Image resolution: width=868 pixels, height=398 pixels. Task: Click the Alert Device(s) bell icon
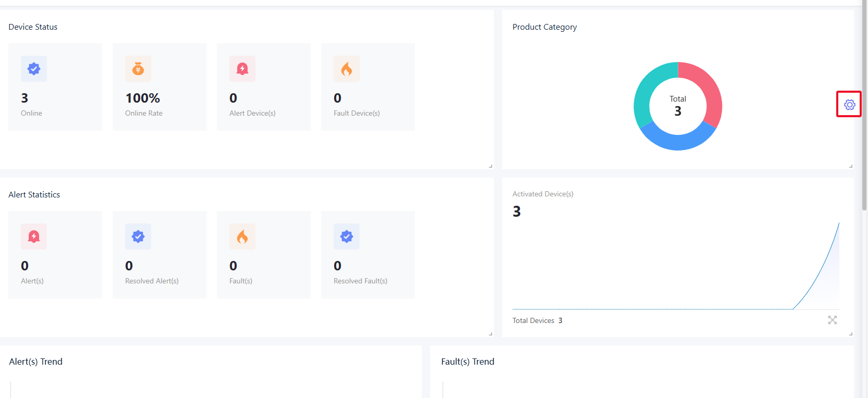(x=242, y=69)
